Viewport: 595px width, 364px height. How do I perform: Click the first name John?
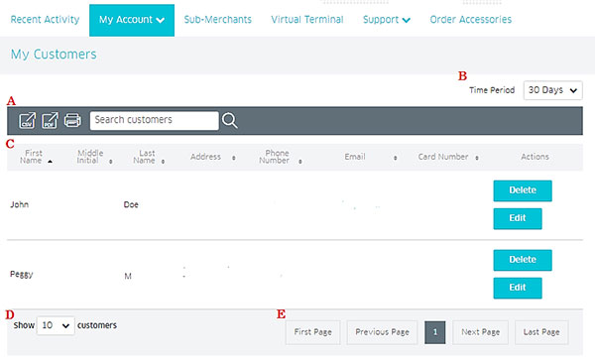20,204
